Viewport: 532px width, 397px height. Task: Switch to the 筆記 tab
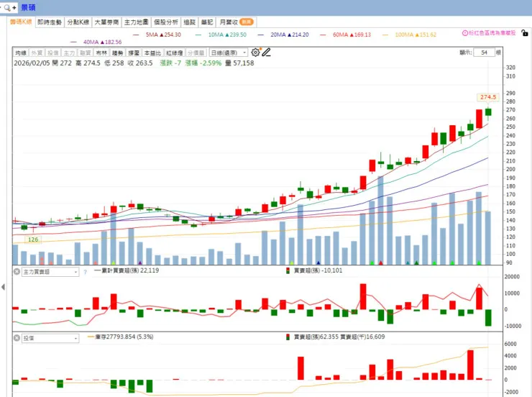[x=206, y=22]
